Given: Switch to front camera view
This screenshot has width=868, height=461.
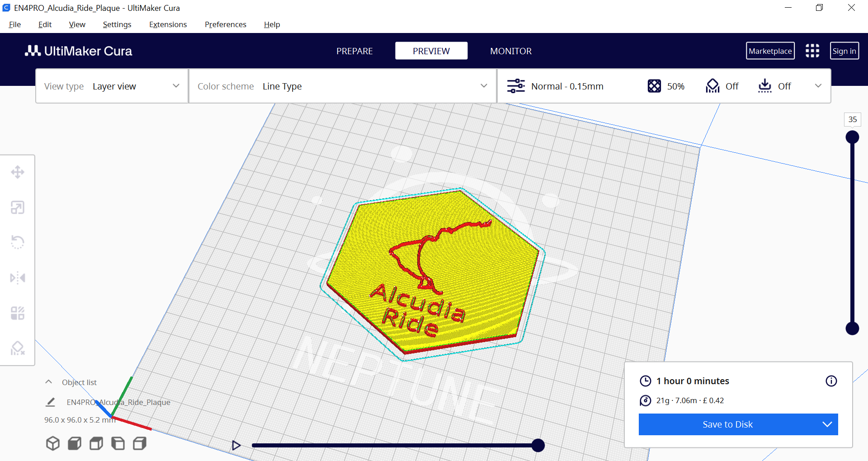Looking at the screenshot, I should pyautogui.click(x=75, y=443).
